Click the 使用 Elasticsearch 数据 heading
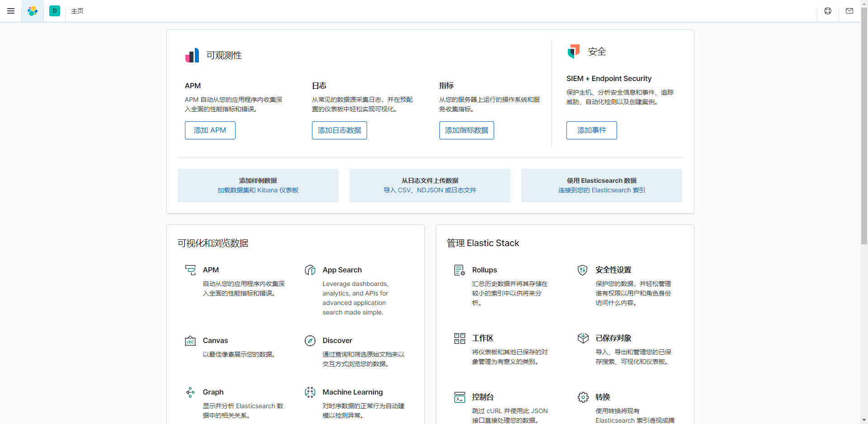This screenshot has width=868, height=424. pyautogui.click(x=602, y=181)
